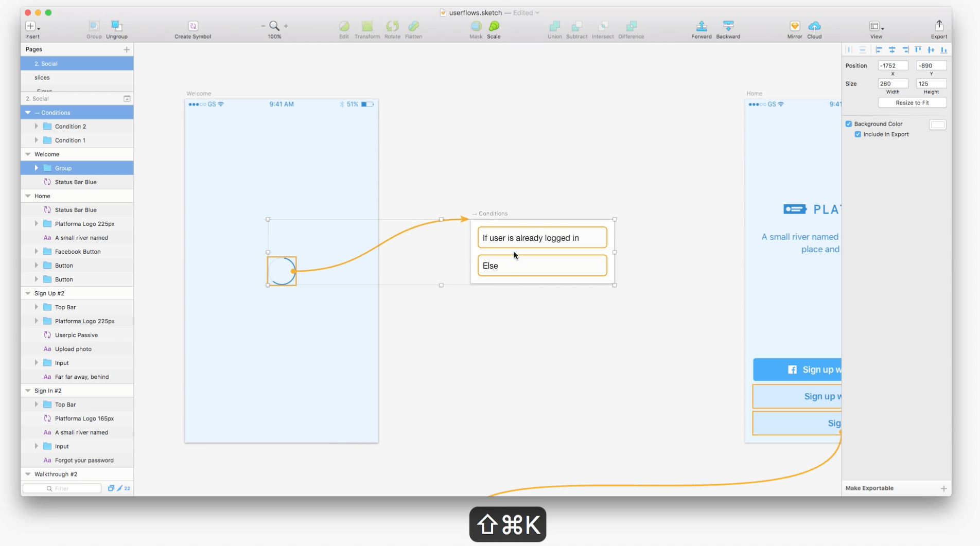Screen dimensions: 980x546
Task: Select the slices page
Action: tap(42, 78)
